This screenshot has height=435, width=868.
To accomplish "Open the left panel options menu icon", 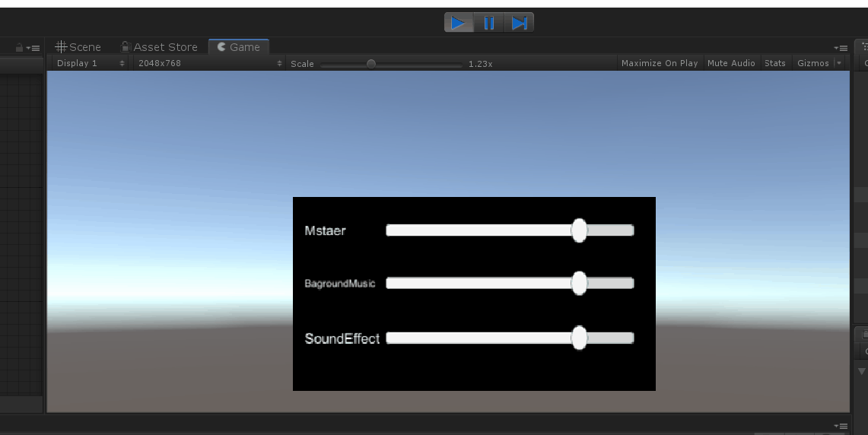I will (33, 48).
